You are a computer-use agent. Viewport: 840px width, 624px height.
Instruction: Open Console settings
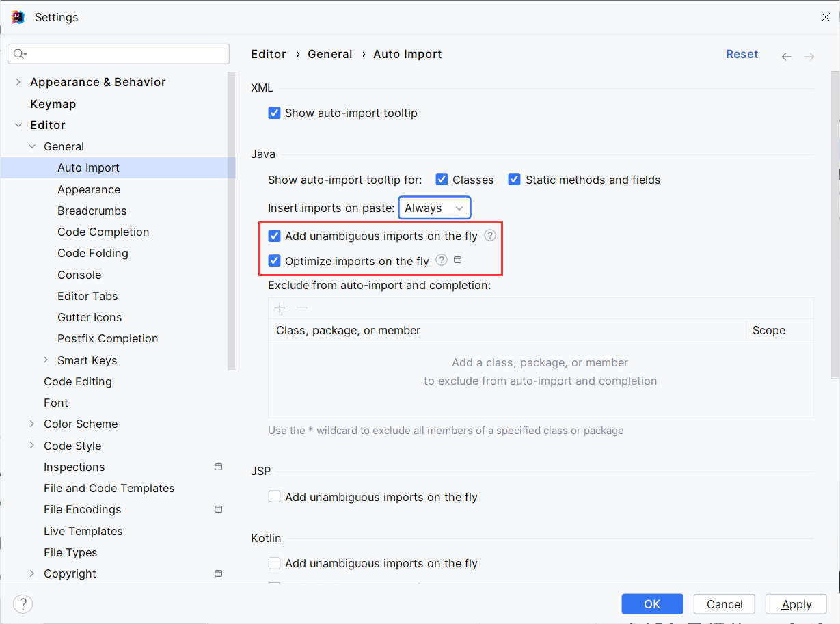[x=79, y=275]
